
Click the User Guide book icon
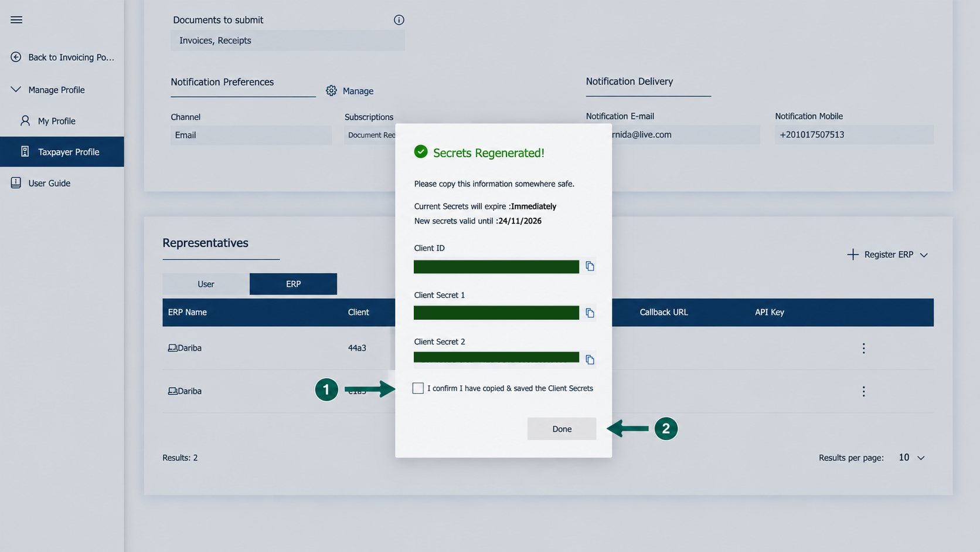pos(16,183)
